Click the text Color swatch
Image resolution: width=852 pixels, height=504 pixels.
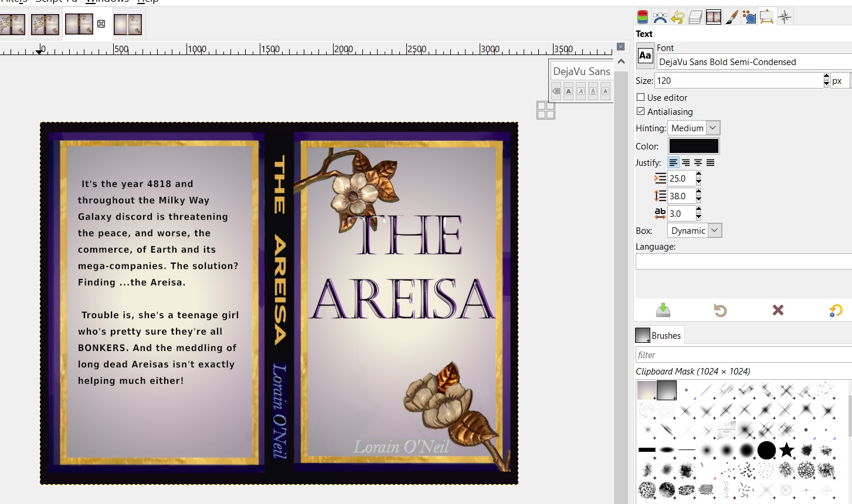coord(694,146)
